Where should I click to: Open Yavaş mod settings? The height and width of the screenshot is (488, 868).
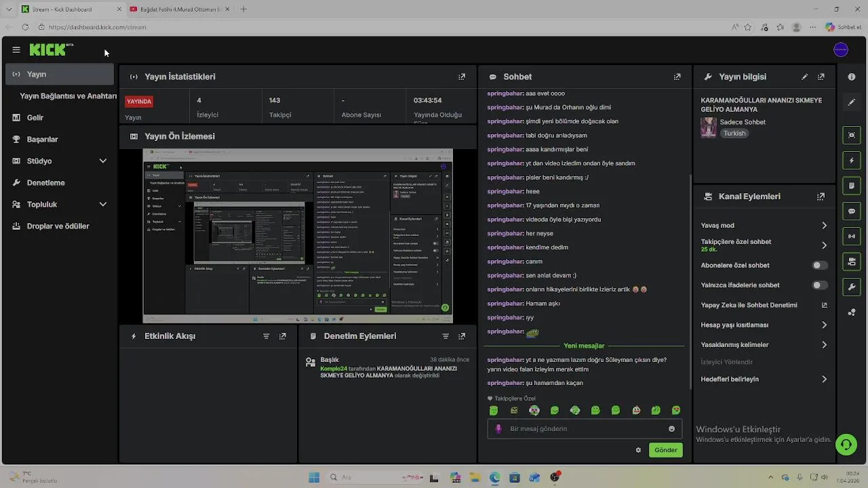click(x=764, y=226)
